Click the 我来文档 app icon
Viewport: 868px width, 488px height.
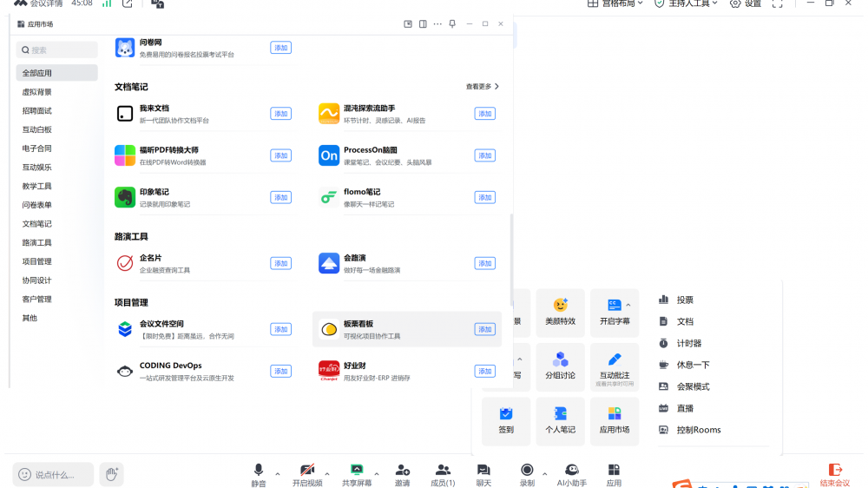(124, 114)
